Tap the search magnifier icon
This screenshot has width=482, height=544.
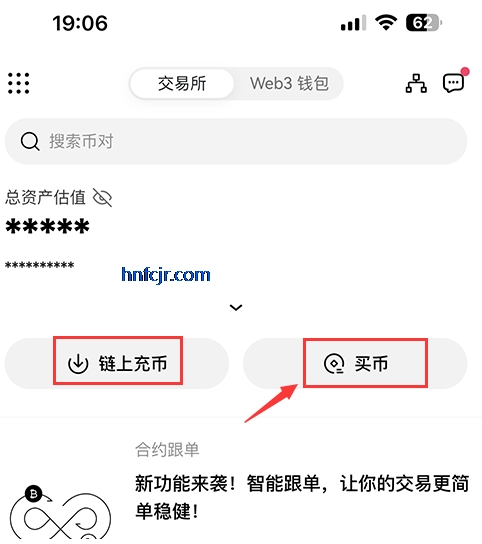pyautogui.click(x=30, y=141)
